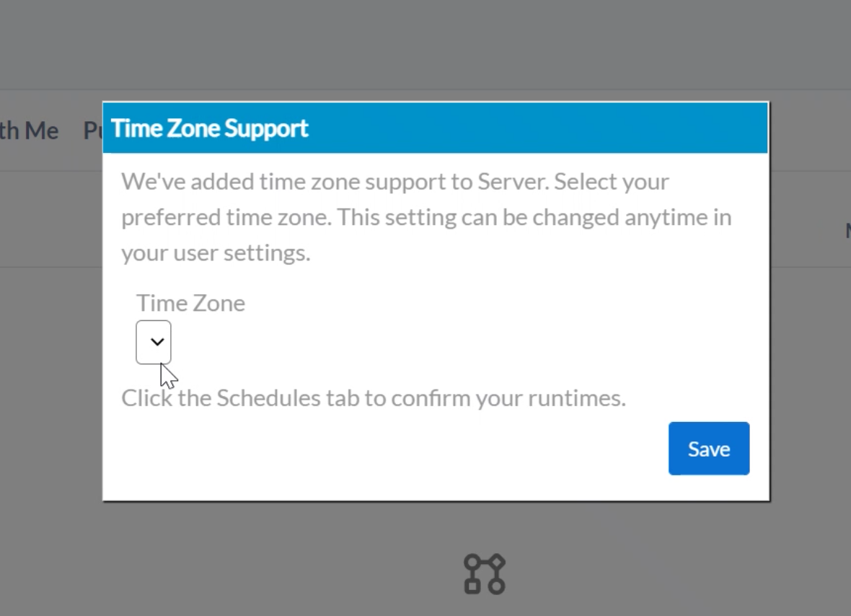Click the Time Zone field label

[190, 303]
